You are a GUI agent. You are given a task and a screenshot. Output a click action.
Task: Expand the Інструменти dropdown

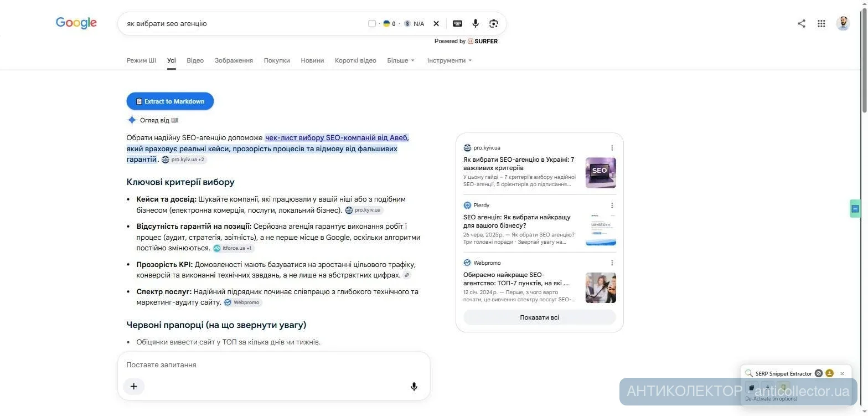tap(449, 60)
